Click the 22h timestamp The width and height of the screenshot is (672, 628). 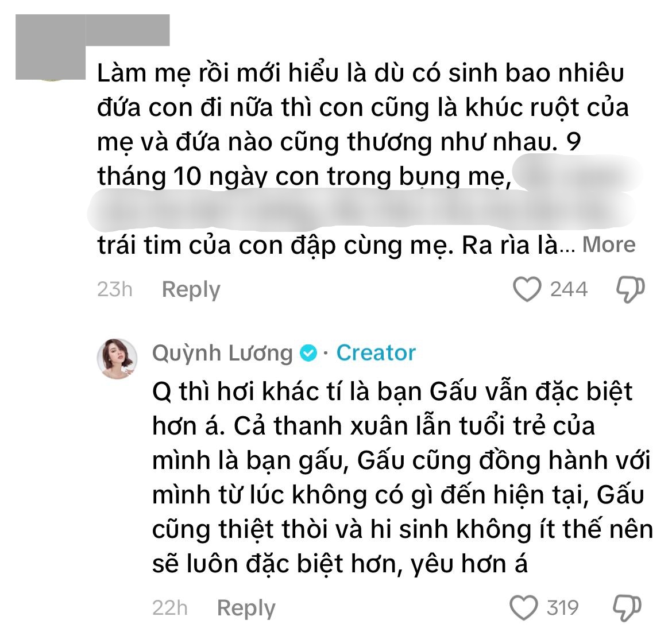click(169, 607)
